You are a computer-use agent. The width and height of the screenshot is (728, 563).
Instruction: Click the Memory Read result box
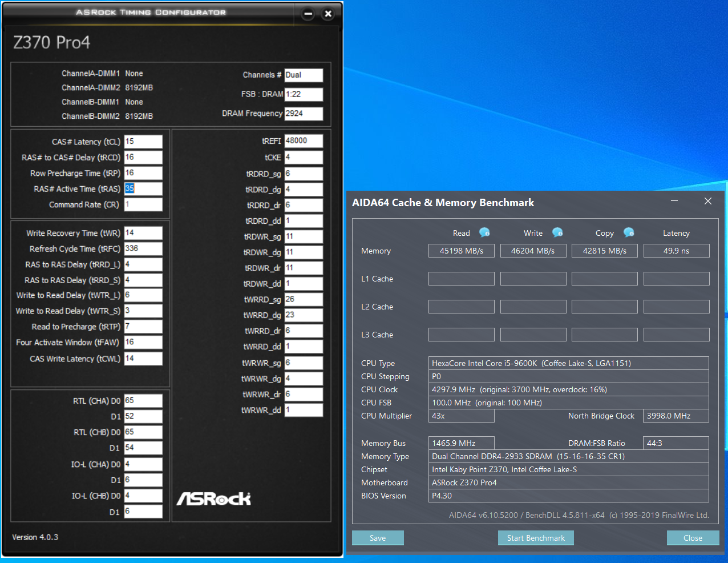click(461, 251)
